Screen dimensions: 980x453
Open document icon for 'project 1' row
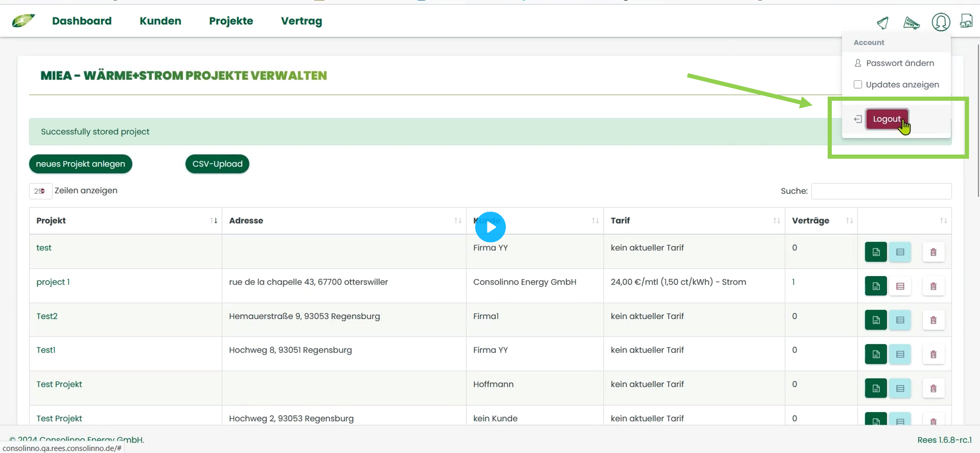pos(876,286)
